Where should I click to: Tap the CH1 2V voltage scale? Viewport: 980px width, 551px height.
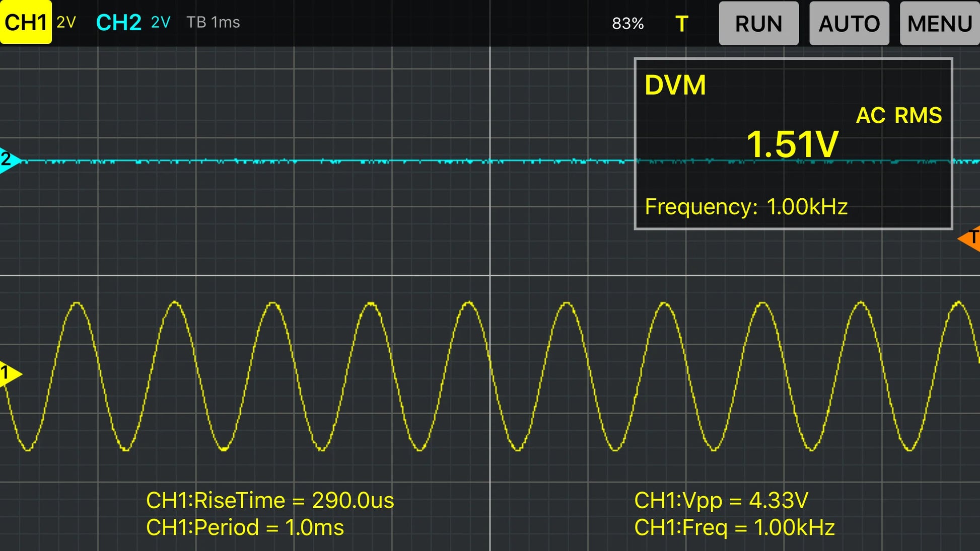click(x=66, y=22)
